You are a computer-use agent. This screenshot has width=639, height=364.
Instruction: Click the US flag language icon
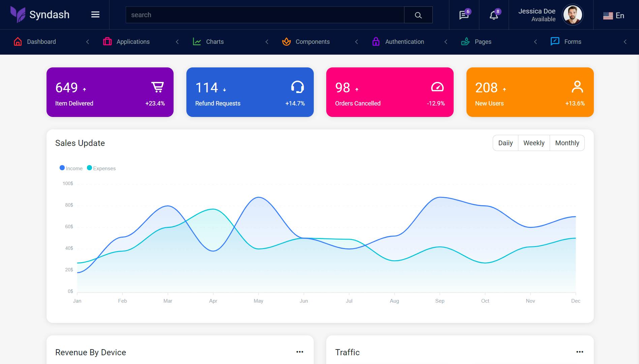[x=608, y=16]
